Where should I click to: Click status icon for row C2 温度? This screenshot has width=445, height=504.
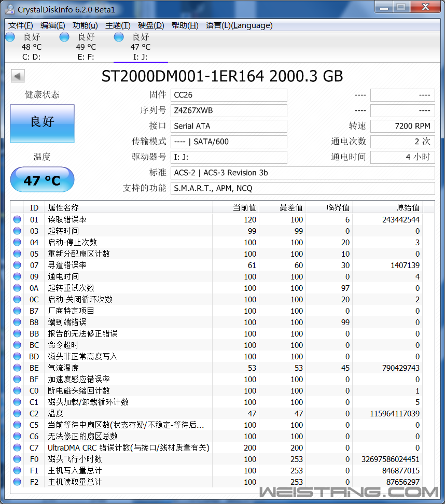[17, 413]
